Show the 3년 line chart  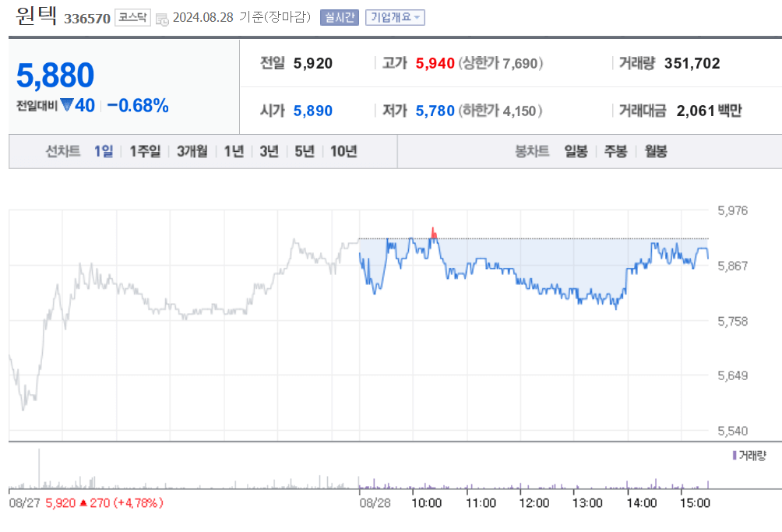click(x=269, y=151)
